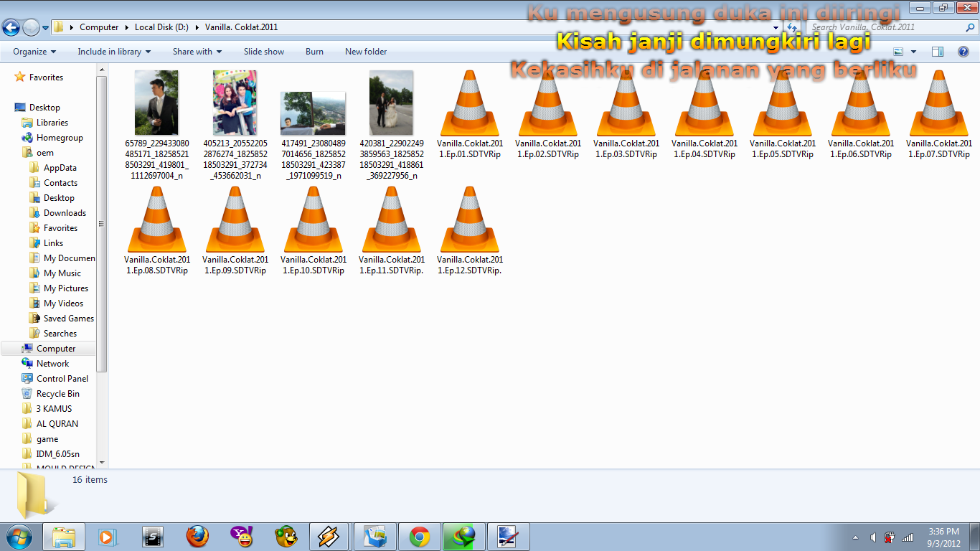The image size is (980, 551).
Task: Click Burn in the toolbar
Action: click(x=314, y=52)
